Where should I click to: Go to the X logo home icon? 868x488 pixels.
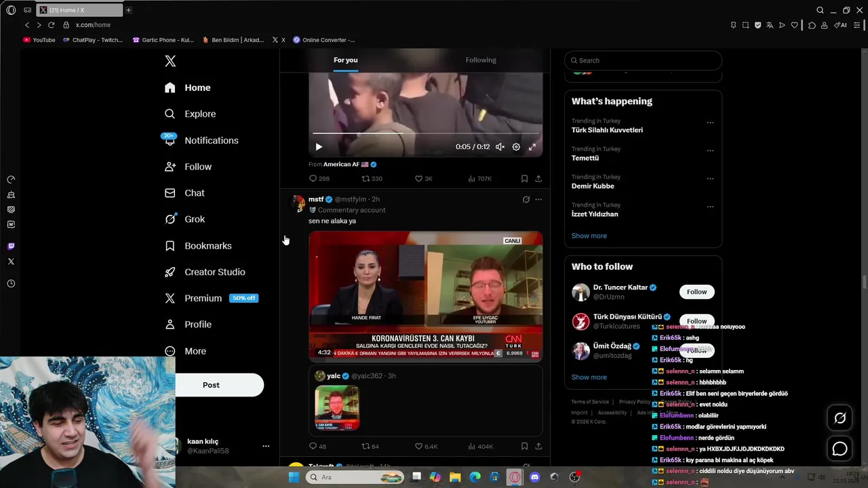(170, 61)
